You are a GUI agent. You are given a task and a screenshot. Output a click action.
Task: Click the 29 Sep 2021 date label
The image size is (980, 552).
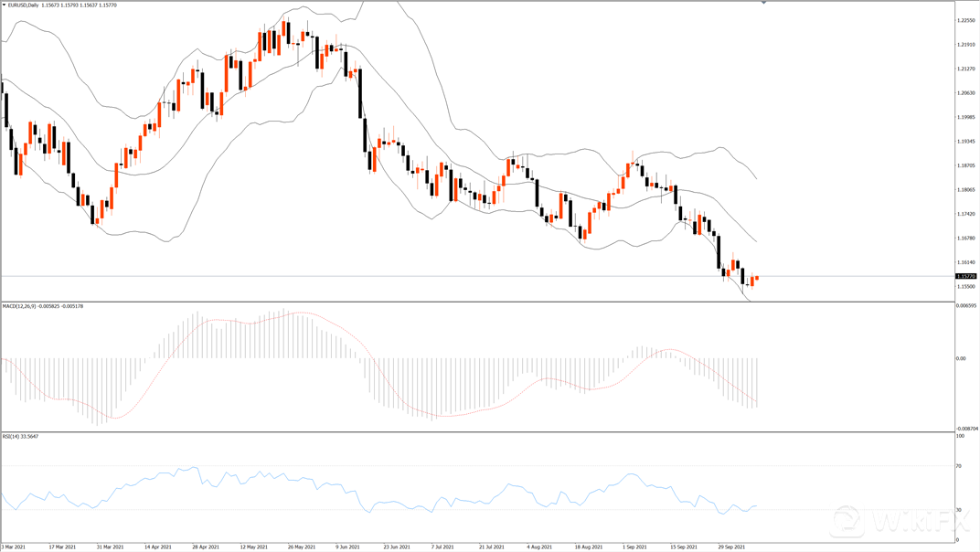pyautogui.click(x=733, y=547)
